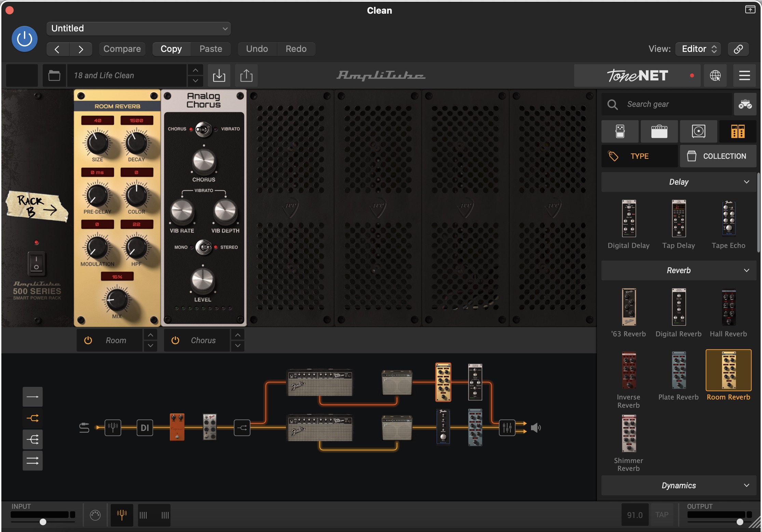This screenshot has width=762, height=532.
Task: Select the rack effects gear category
Action: pos(738,131)
